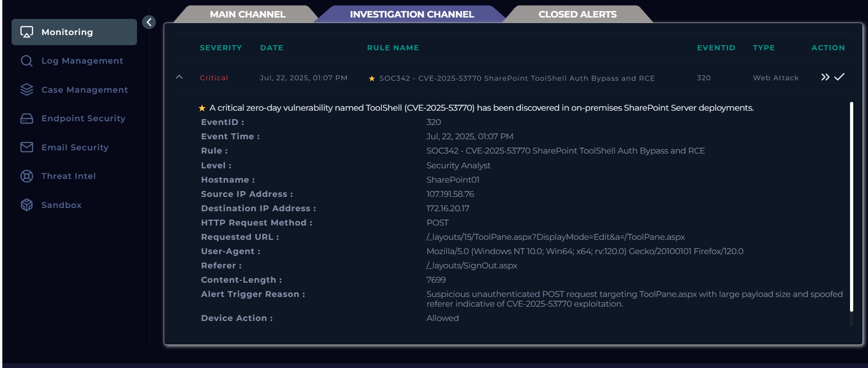
Task: Click the yellow star beside rule name
Action: [x=372, y=78]
